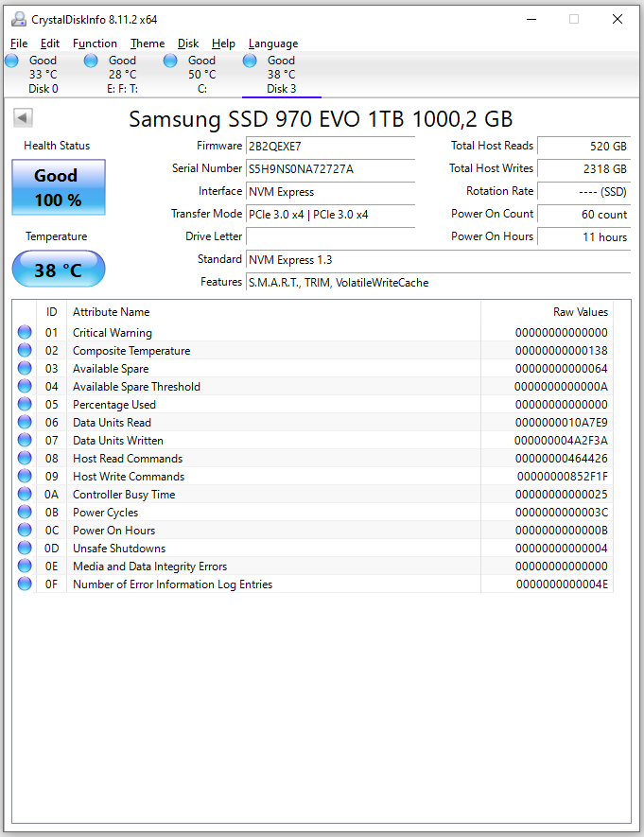Click the Samsung SSD 970 EVO title text
644x837 pixels.
pos(321,119)
